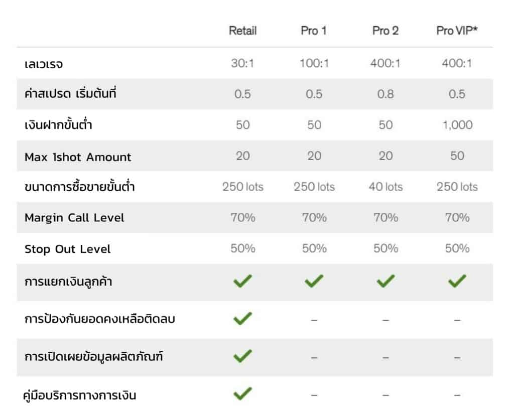Select the Pro 1 column header
Viewport: 514px width, 420px height.
(314, 31)
